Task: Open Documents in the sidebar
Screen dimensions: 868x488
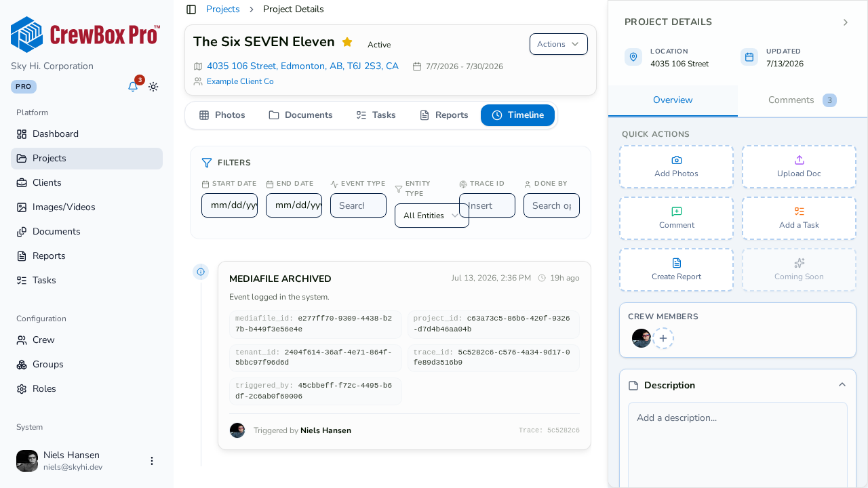Action: click(87, 232)
